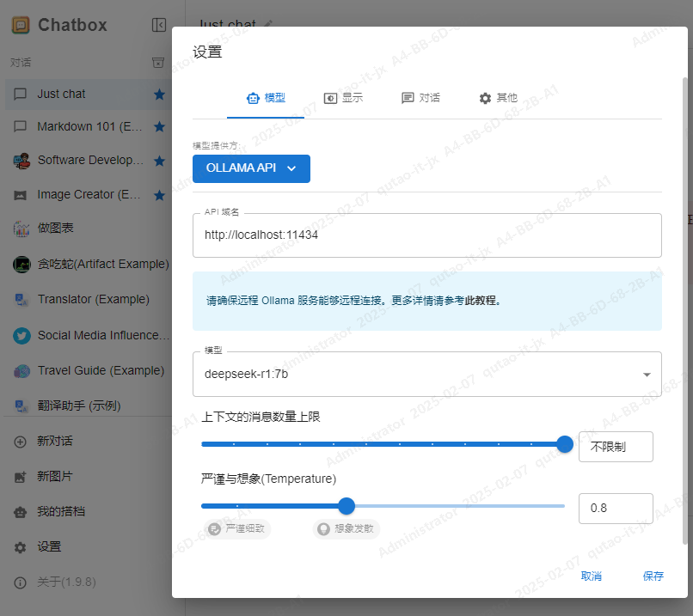The width and height of the screenshot is (693, 616).
Task: Select the 想象发散 preset chip
Action: coord(346,529)
